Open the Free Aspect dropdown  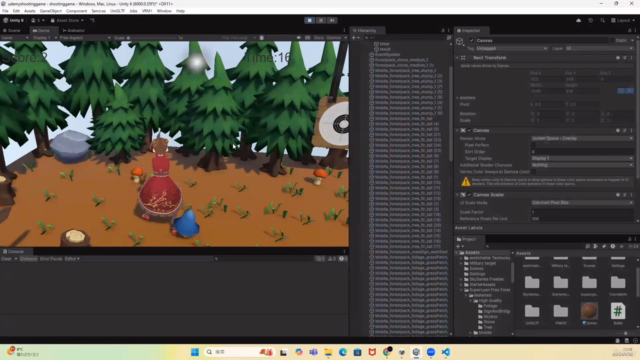(84, 38)
